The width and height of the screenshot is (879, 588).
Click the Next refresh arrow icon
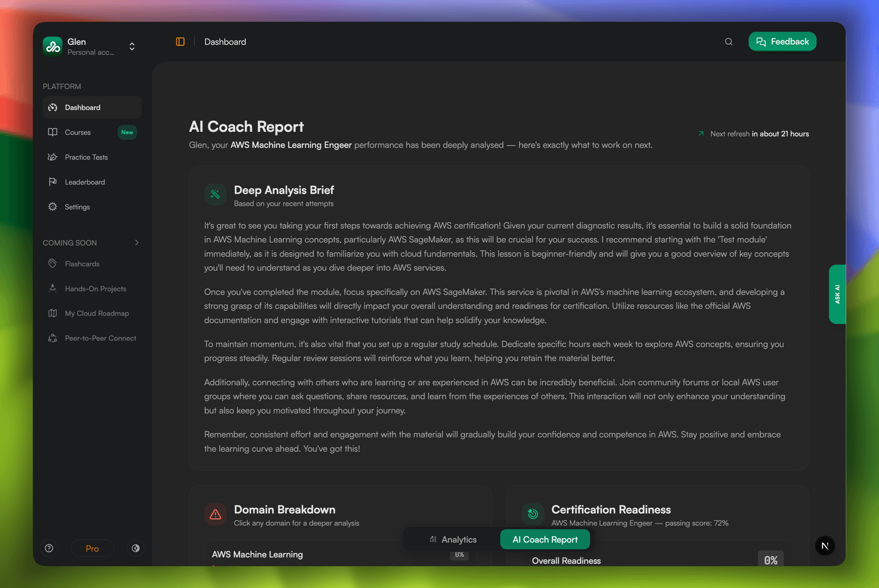click(701, 133)
